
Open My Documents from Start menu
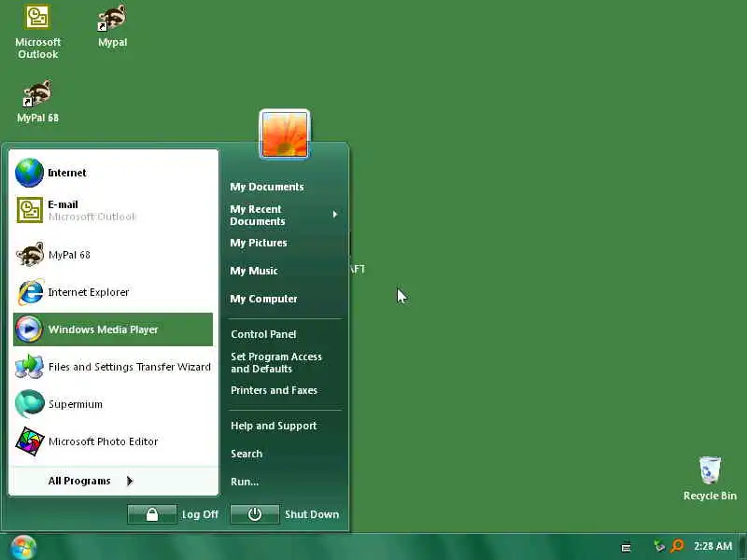click(x=267, y=187)
